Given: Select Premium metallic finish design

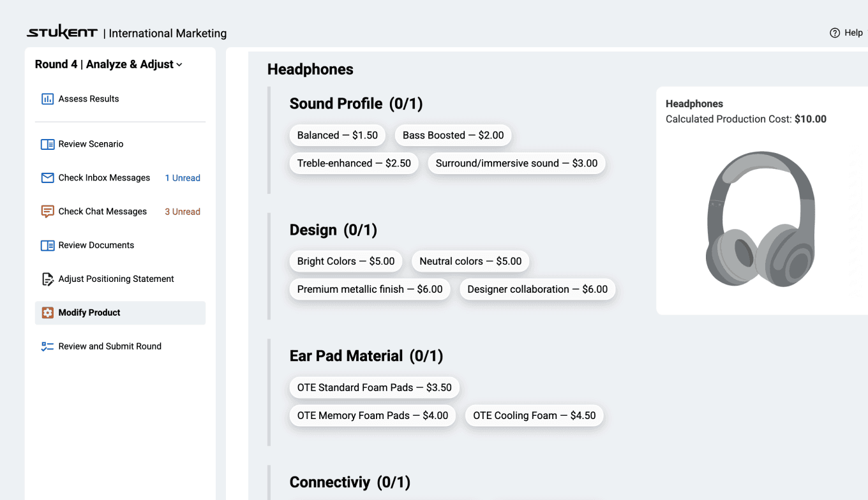Looking at the screenshot, I should click(370, 289).
